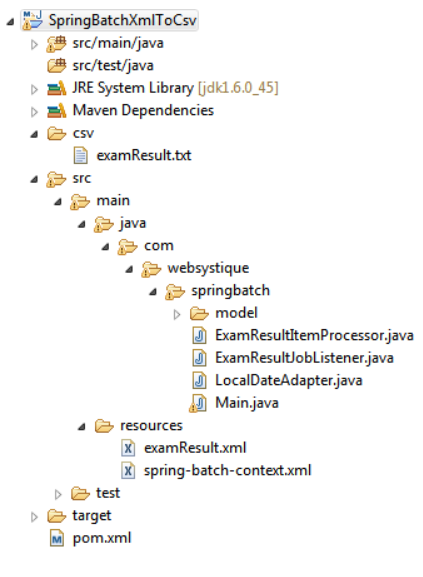Select the examResult.xml file name
Viewport: 423px width, 577px height.
pos(195,448)
